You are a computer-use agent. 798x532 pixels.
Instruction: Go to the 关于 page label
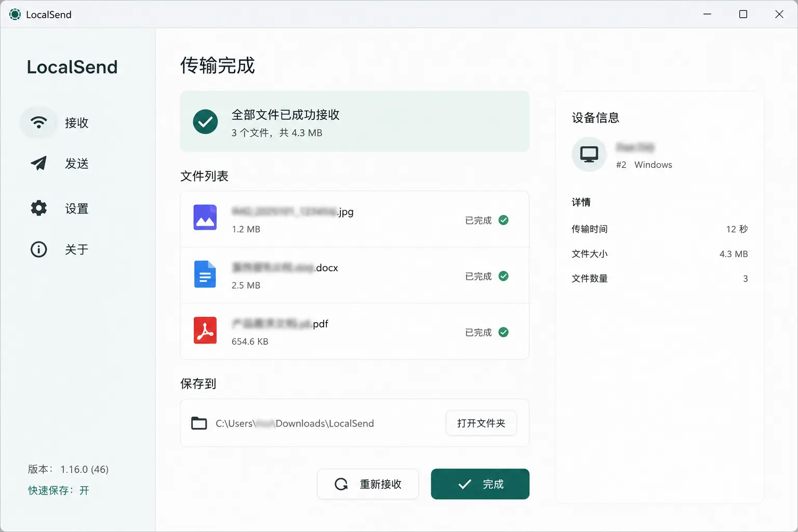pyautogui.click(x=77, y=249)
